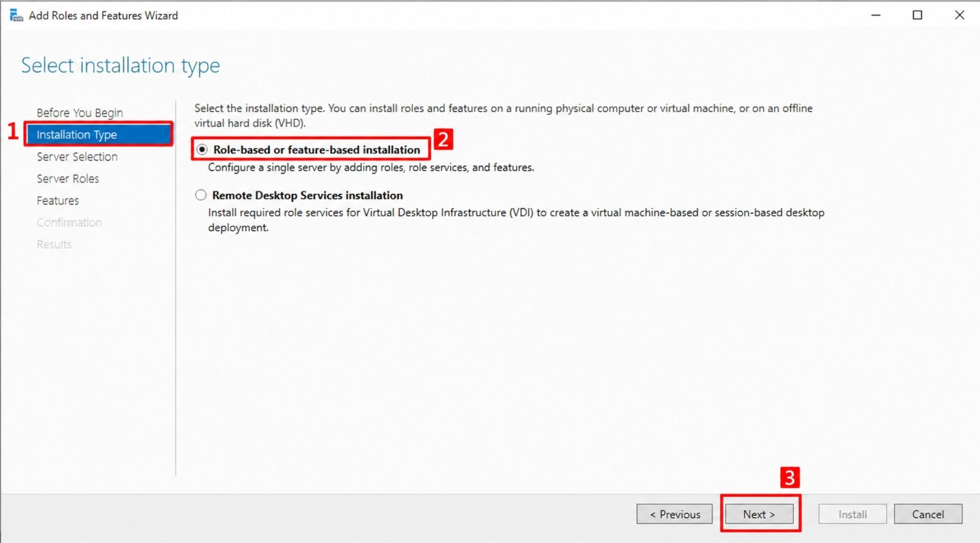Click the text 'Configure a single server by adding roles'
Screen dimensions: 980x543
pos(307,168)
